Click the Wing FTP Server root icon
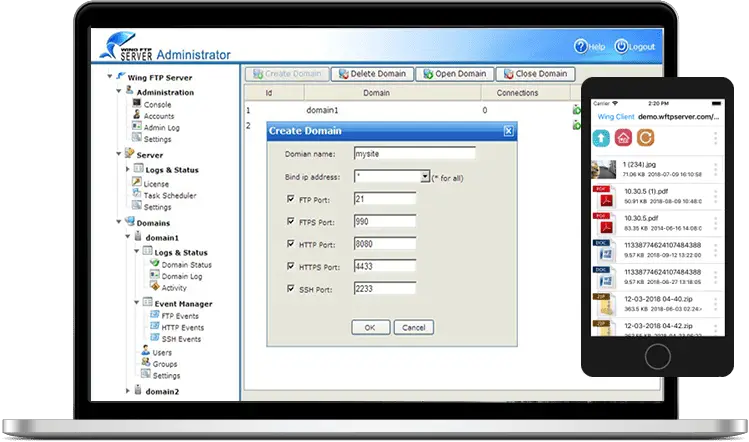This screenshot has width=749, height=442. click(x=120, y=76)
